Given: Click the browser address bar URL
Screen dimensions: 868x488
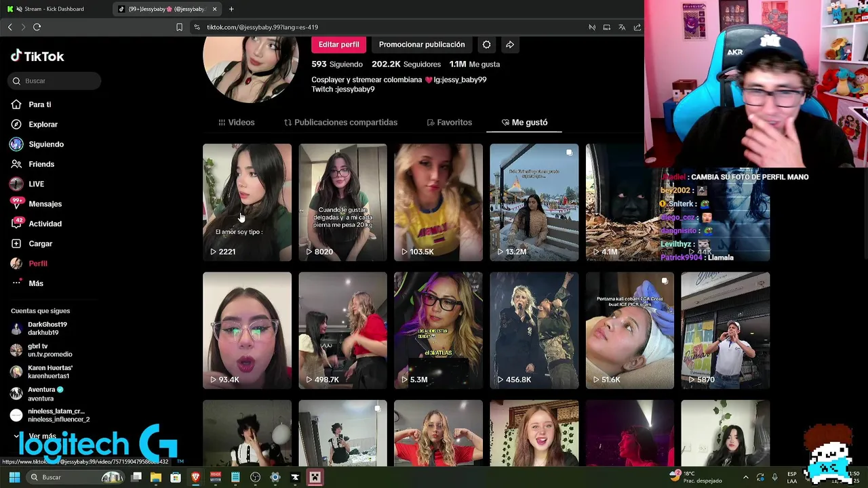Looking at the screenshot, I should [x=262, y=27].
